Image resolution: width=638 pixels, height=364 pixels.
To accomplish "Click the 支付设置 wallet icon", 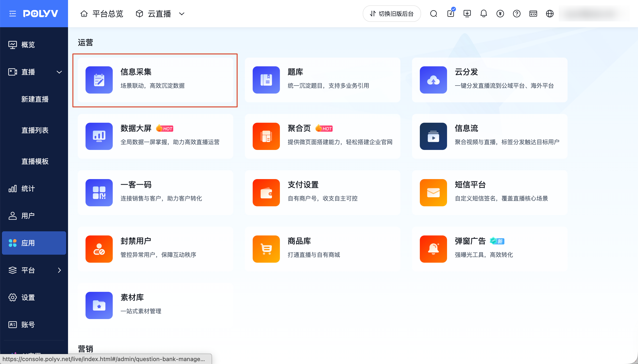I will click(x=266, y=193).
